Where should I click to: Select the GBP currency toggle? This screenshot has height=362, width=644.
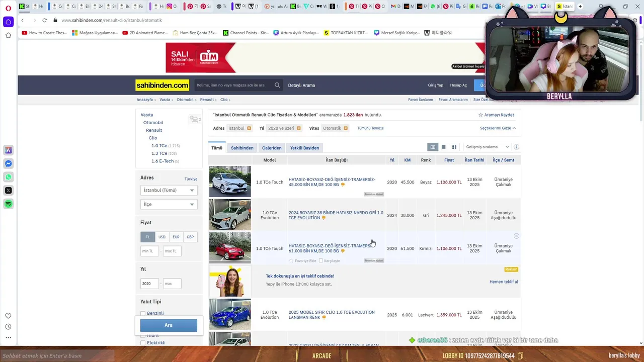190,237
